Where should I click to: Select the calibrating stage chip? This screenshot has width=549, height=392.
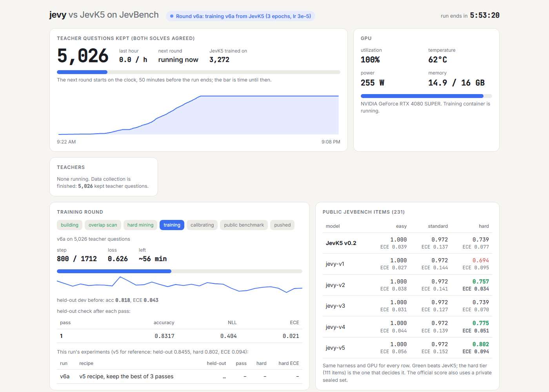pos(202,225)
